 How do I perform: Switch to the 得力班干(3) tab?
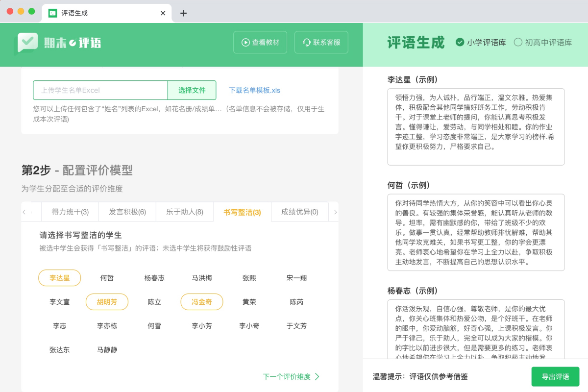point(70,212)
